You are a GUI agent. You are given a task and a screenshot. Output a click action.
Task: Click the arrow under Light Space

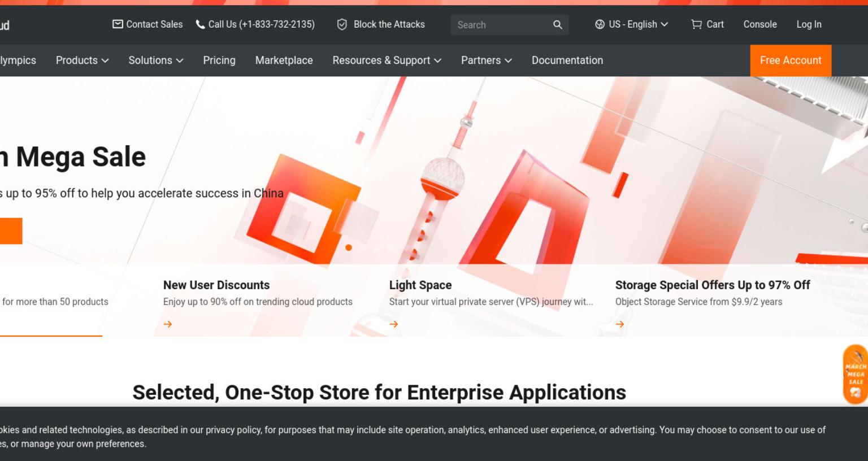(394, 324)
